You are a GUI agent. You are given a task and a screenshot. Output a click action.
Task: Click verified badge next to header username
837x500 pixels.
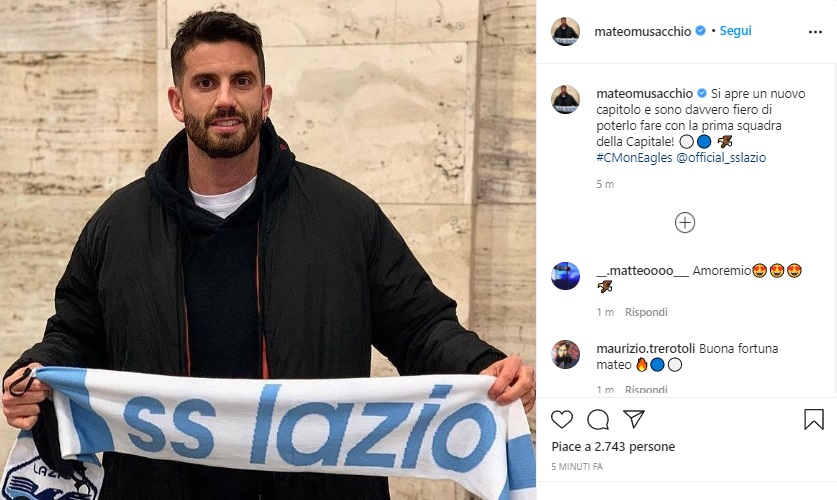point(700,31)
